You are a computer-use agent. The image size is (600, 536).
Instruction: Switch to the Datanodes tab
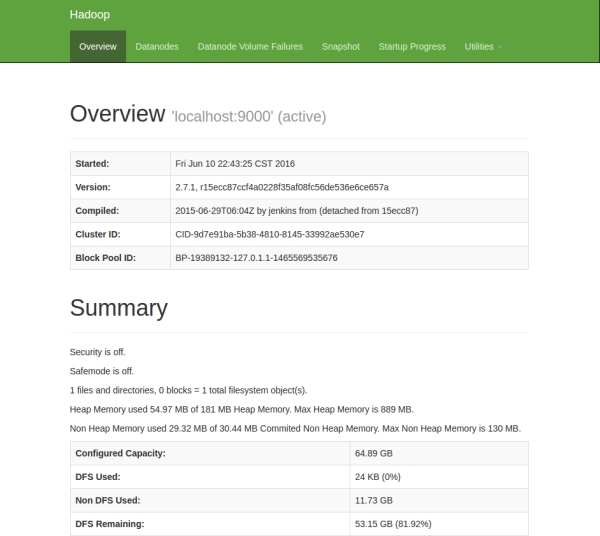click(157, 47)
